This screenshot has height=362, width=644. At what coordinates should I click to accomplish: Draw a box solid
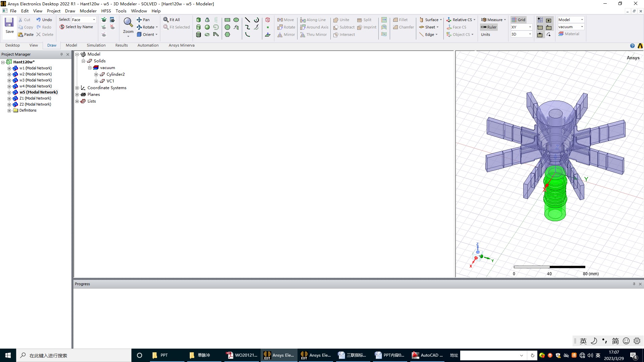point(199,20)
